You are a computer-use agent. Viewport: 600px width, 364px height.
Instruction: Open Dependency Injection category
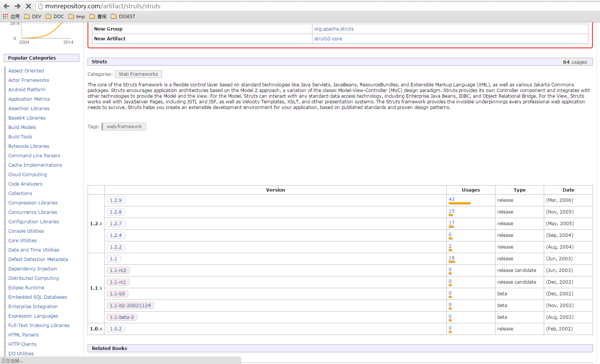pyautogui.click(x=33, y=269)
